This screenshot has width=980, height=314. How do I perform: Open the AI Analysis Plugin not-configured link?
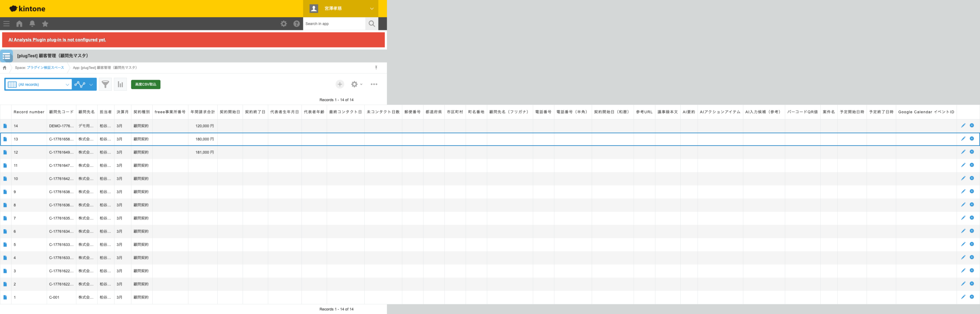[57, 40]
